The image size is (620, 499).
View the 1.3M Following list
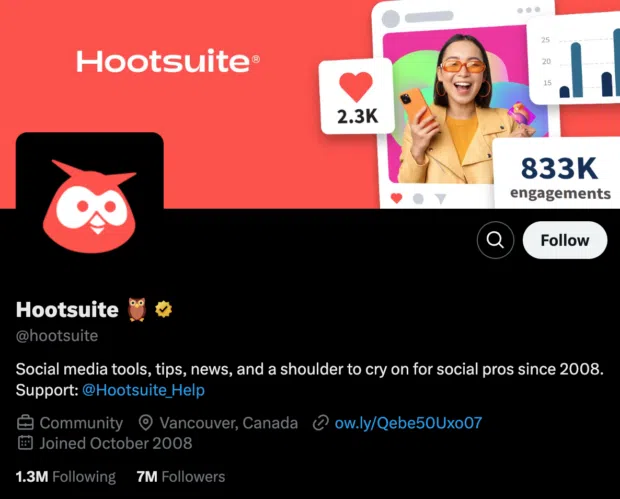(66, 476)
